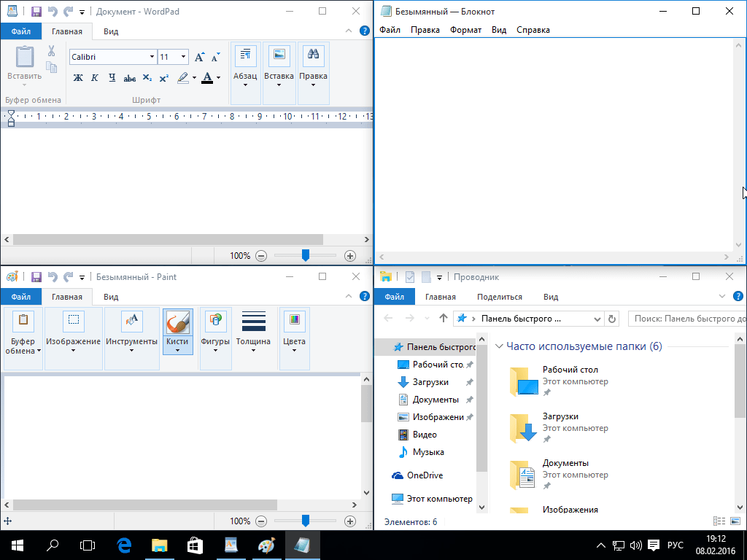Expand the Explorer address bar history dropdown
The height and width of the screenshot is (560, 747).
pyautogui.click(x=597, y=319)
